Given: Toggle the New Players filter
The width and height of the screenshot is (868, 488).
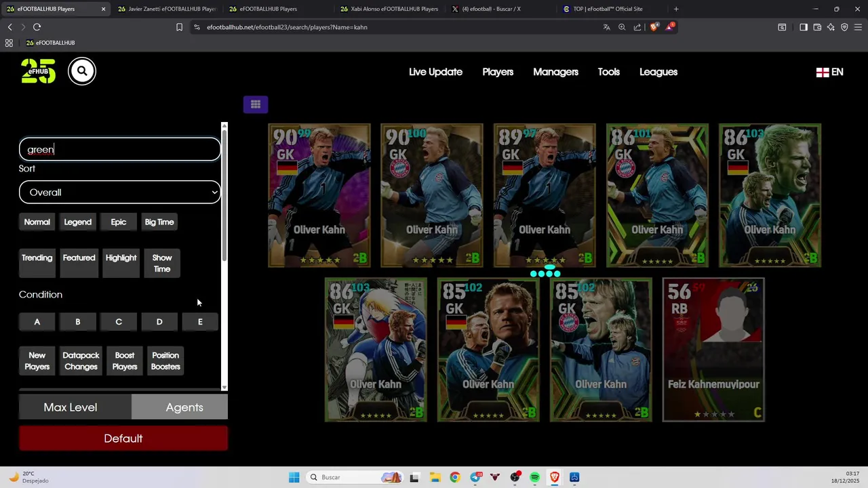Looking at the screenshot, I should click(x=37, y=361).
